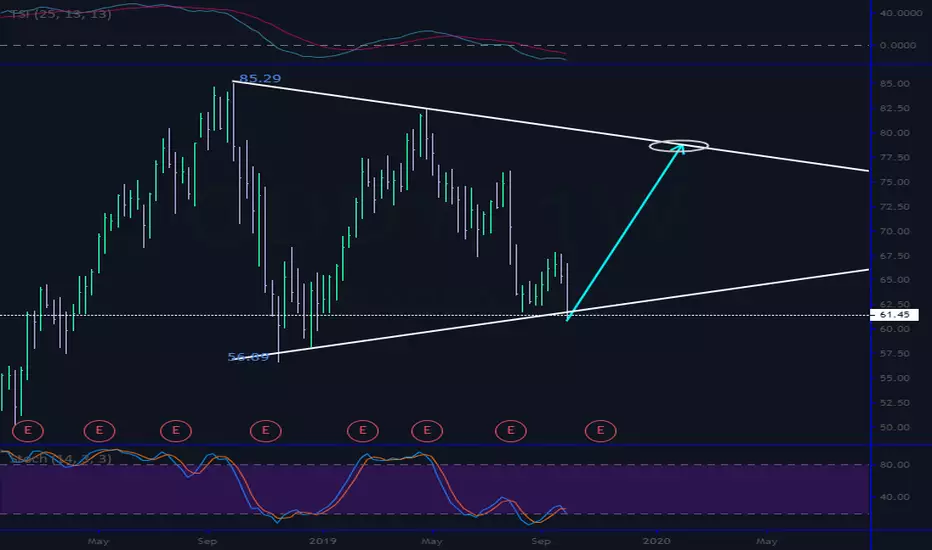Click the 72.50 price axis label

tap(895, 206)
